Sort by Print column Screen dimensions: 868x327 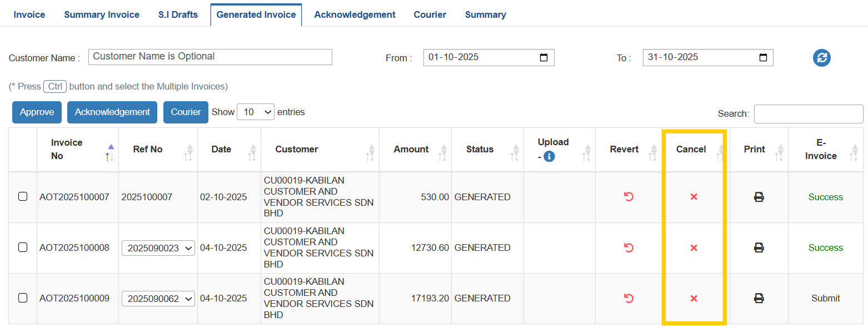(x=759, y=150)
